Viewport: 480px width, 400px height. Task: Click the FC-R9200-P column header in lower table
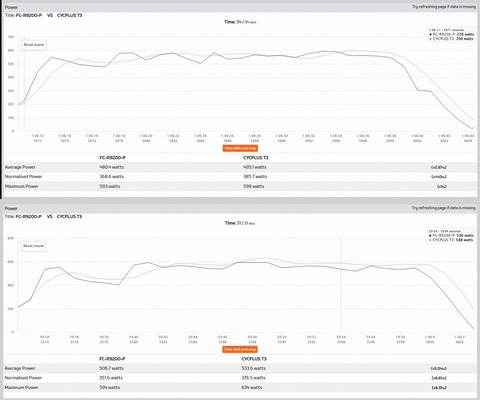click(112, 359)
